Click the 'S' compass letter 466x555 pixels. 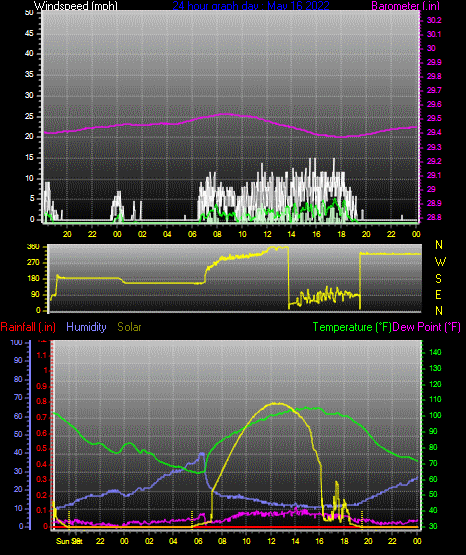438,279
